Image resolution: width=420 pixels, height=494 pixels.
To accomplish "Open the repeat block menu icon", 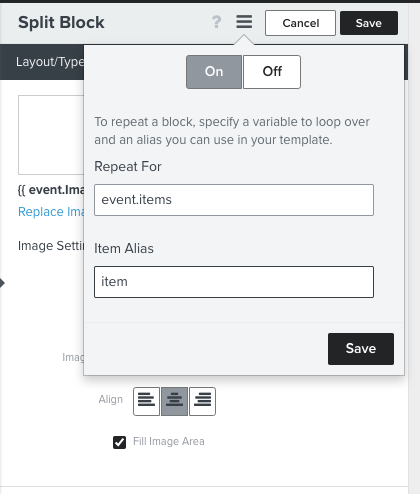I will click(x=244, y=22).
